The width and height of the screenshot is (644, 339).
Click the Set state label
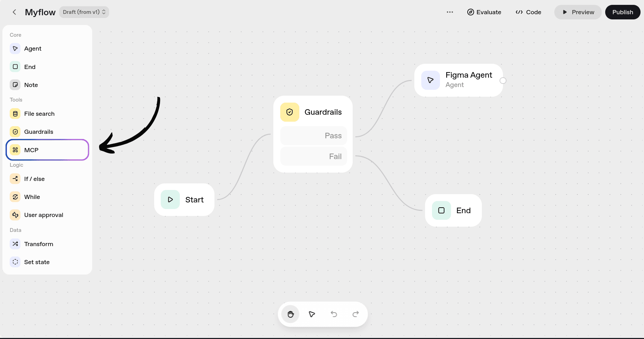point(37,262)
